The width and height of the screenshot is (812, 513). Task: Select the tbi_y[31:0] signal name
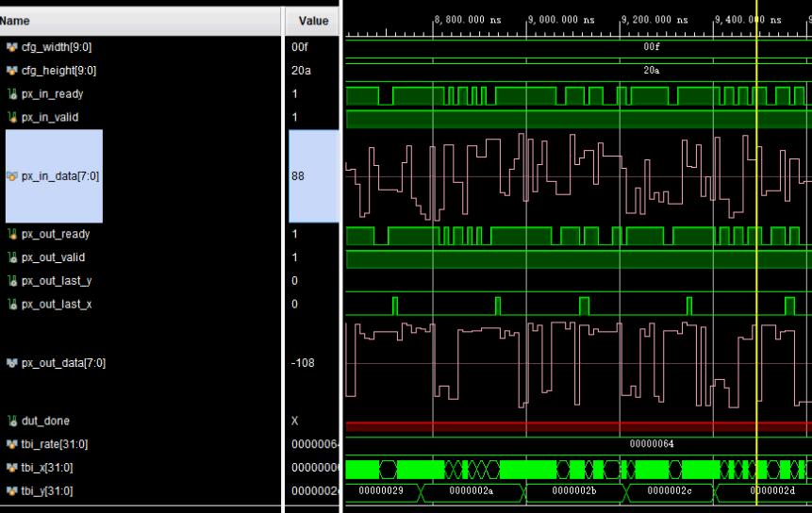pyautogui.click(x=47, y=490)
